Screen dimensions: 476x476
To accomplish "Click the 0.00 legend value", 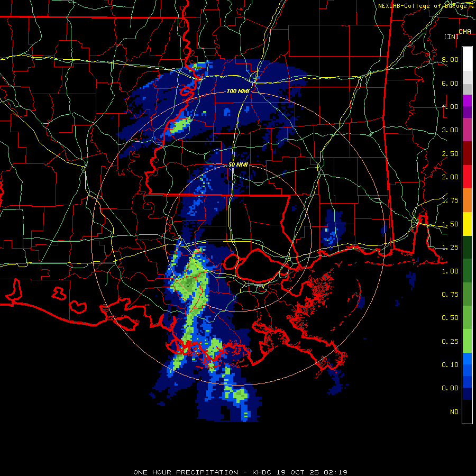I will click(x=450, y=388).
